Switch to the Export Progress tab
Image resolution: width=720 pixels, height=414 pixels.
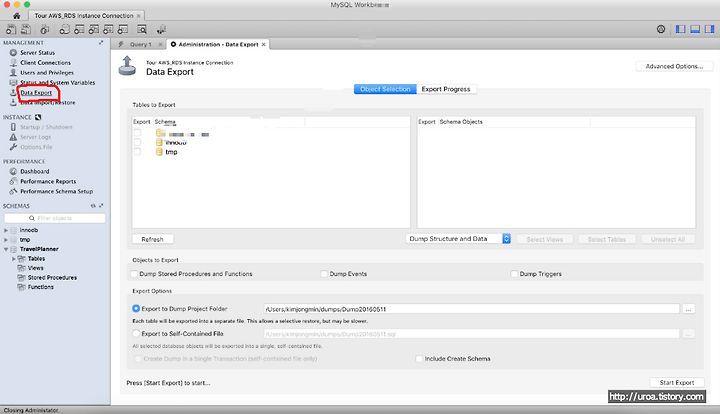[x=446, y=89]
